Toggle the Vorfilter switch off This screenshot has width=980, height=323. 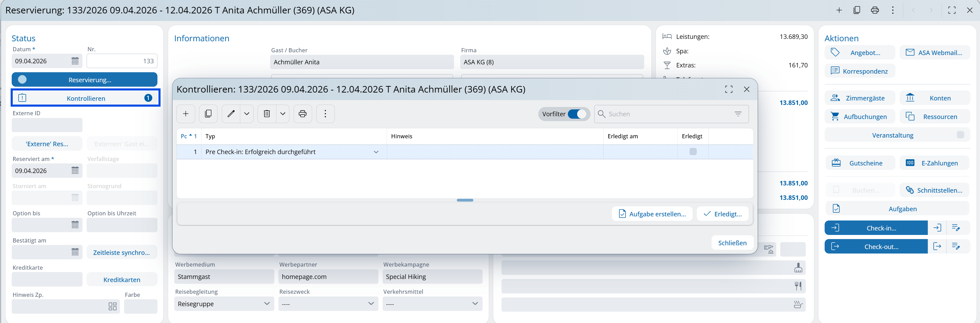(x=577, y=114)
